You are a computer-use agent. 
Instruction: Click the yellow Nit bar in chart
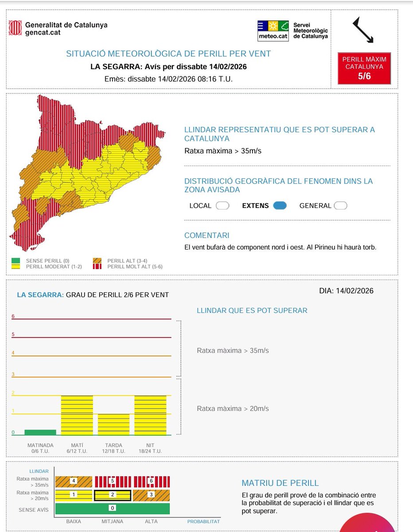click(x=151, y=415)
